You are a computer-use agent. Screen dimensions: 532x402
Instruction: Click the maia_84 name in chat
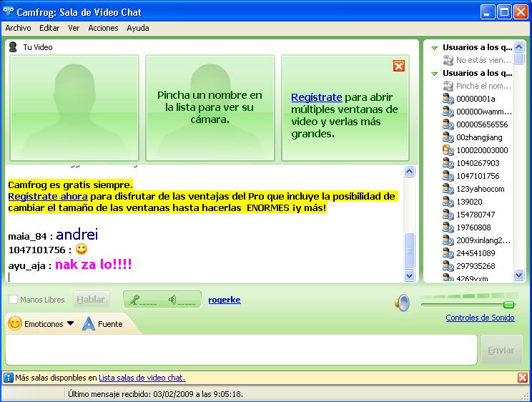coord(27,236)
